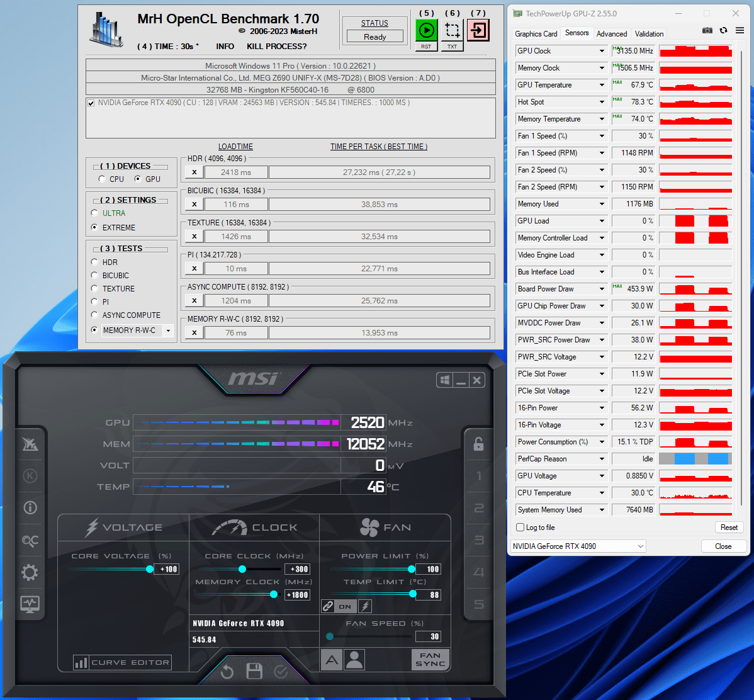Enable auto fan mode A icon
The image size is (754, 700).
(x=332, y=660)
